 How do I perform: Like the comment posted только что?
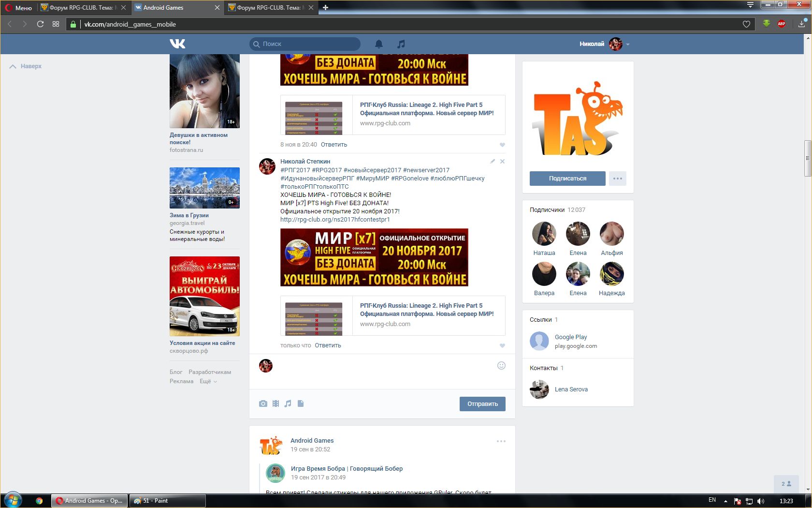coord(502,345)
